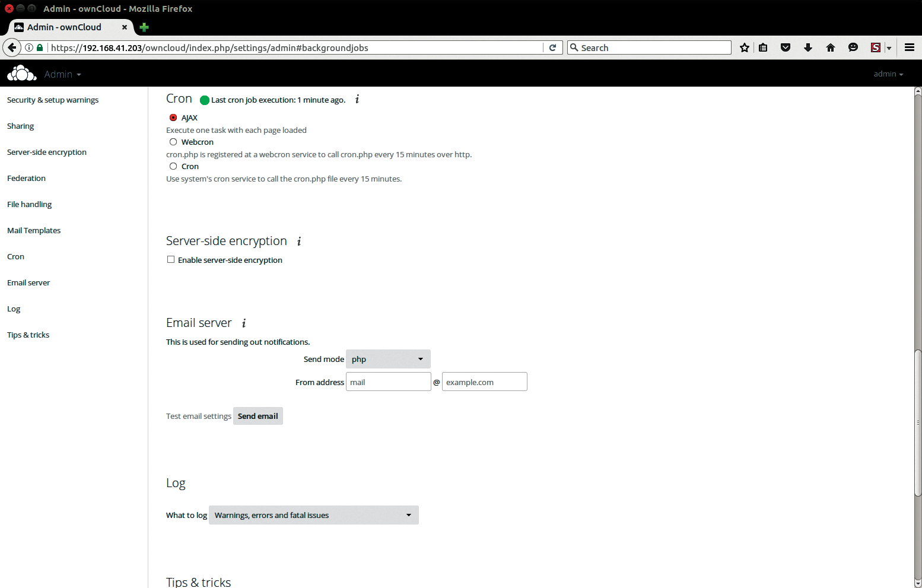Reload the page with the refresh icon
922x588 pixels.
(x=552, y=47)
